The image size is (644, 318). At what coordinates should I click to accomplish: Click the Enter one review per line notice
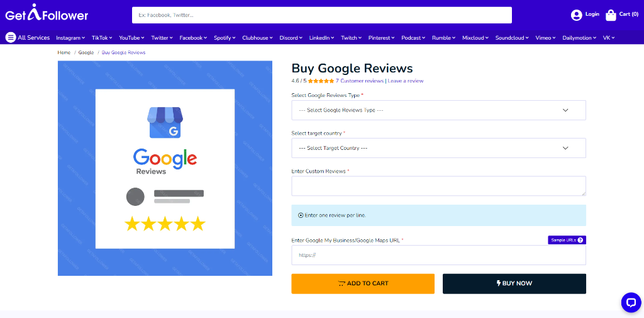click(438, 215)
